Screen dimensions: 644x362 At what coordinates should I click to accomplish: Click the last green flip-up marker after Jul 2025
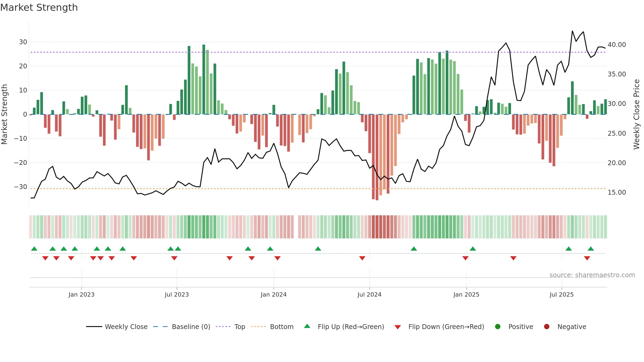click(x=591, y=249)
